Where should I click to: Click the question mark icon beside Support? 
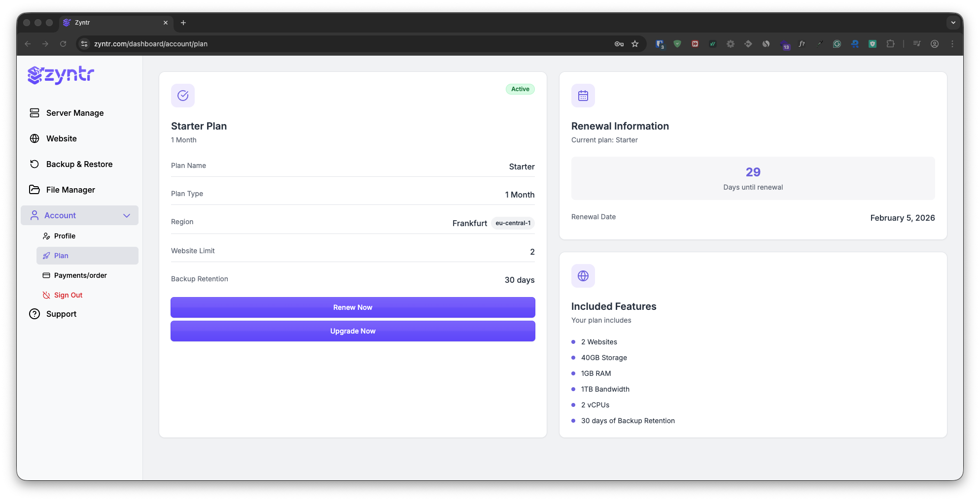coord(35,314)
